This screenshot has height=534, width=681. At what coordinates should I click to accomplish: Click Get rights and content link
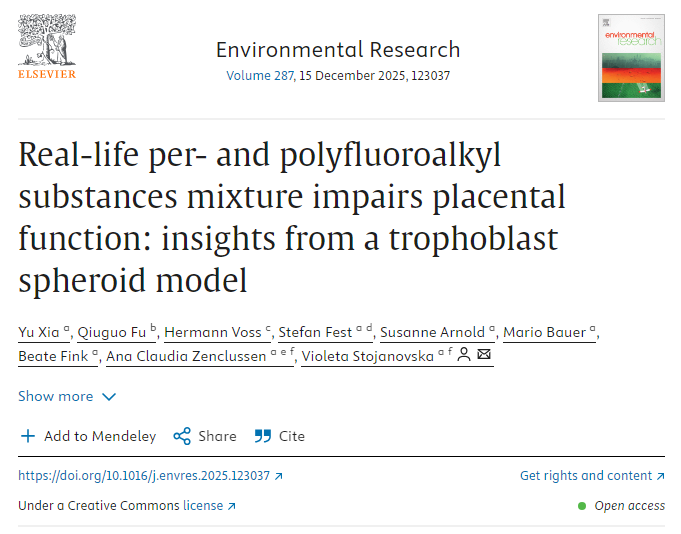click(586, 476)
